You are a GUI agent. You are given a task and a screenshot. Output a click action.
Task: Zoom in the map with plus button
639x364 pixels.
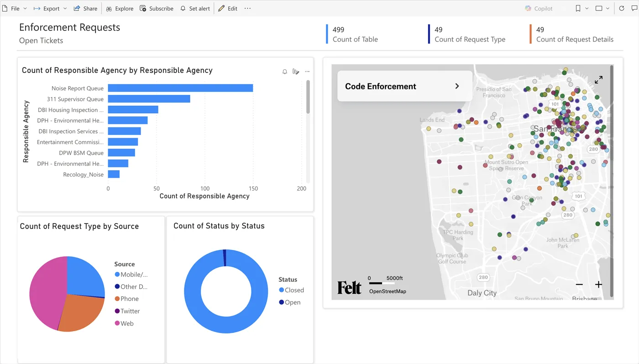599,285
